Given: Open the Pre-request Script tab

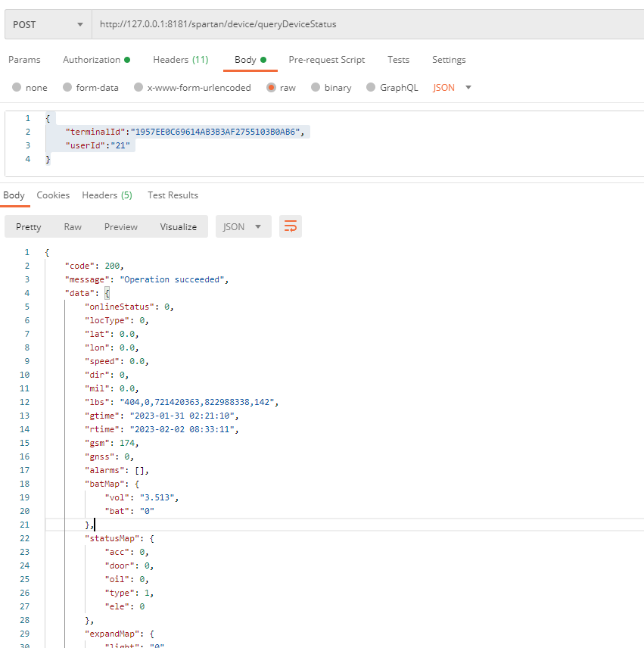Looking at the screenshot, I should (326, 60).
